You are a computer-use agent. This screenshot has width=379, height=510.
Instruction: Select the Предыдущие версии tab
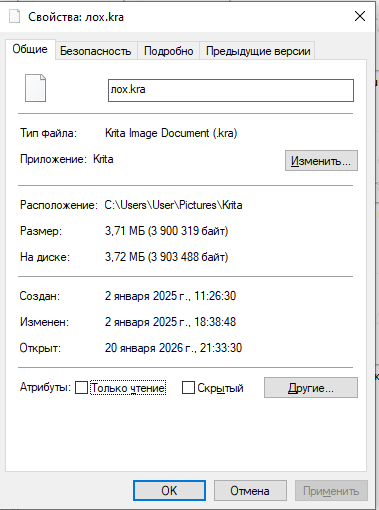coord(258,51)
